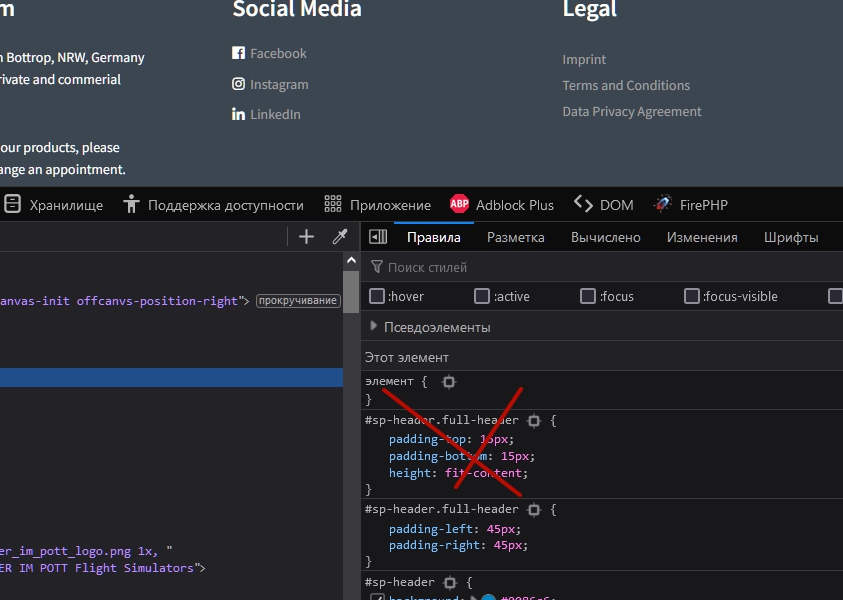The image size is (843, 600).
Task: Toggle the three-pane inspector layout icon
Action: click(378, 237)
